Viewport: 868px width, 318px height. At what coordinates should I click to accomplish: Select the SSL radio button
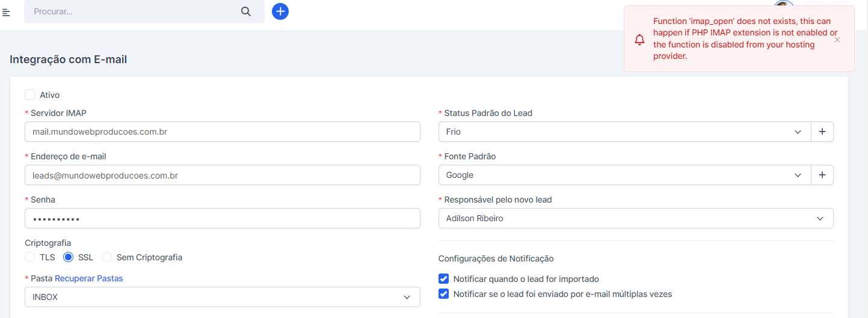tap(69, 257)
